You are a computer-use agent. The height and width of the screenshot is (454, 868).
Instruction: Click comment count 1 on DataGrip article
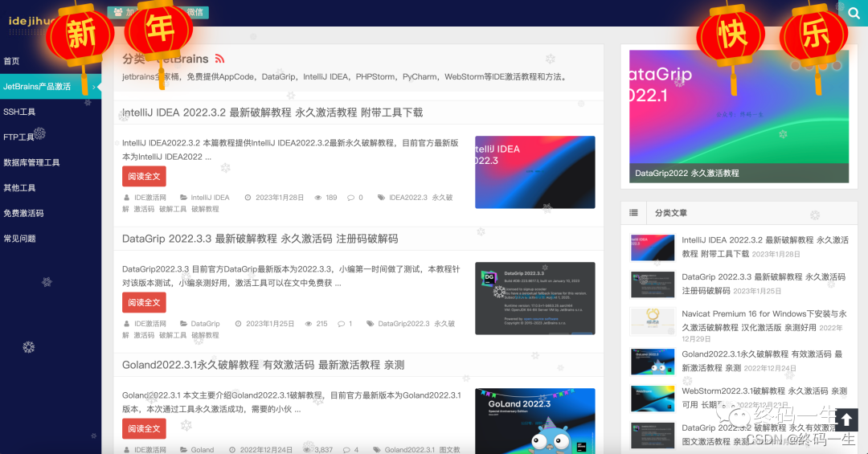click(346, 324)
